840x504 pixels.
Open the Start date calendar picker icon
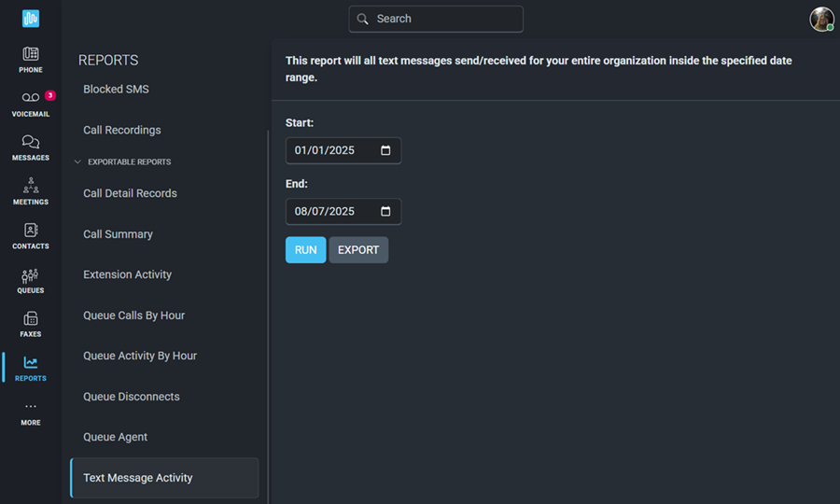point(385,150)
